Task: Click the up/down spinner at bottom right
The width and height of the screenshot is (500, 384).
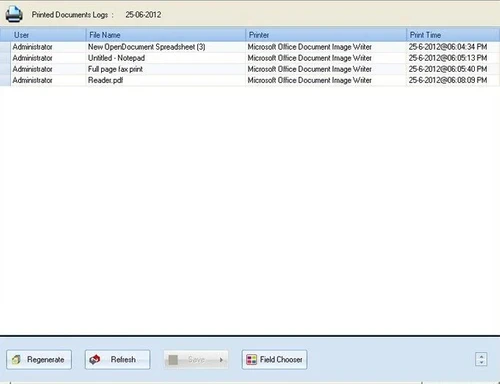Action: 481,359
